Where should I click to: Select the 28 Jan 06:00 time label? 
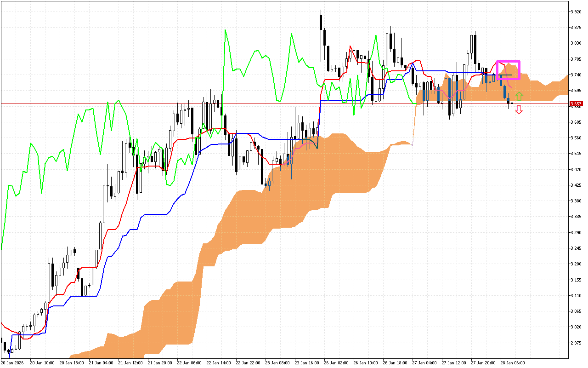pyautogui.click(x=513, y=362)
